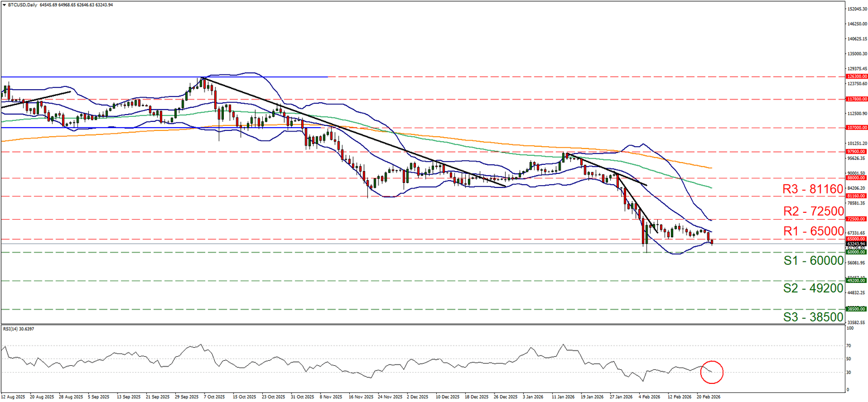
Task: Click the RSI(14) indicator label
Action: tap(19, 329)
